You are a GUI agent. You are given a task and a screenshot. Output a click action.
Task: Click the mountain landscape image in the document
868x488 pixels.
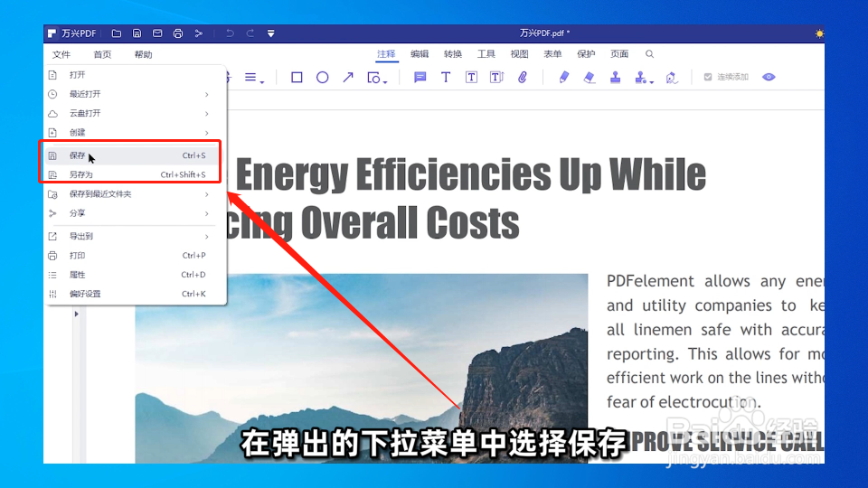point(362,368)
